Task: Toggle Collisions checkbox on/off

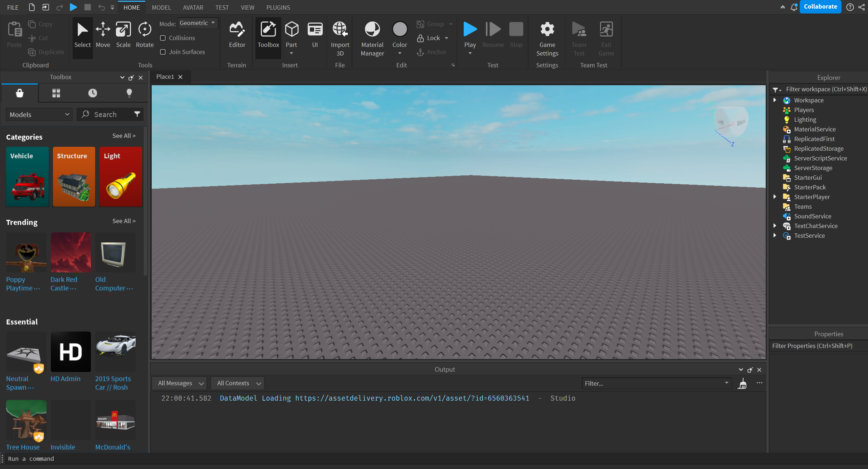Action: [x=163, y=38]
